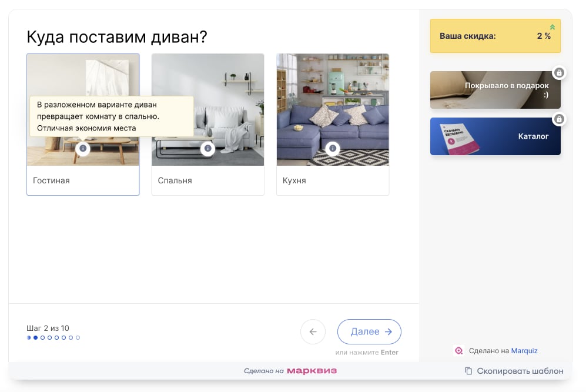Click the марквиз logo in the footer

point(312,371)
